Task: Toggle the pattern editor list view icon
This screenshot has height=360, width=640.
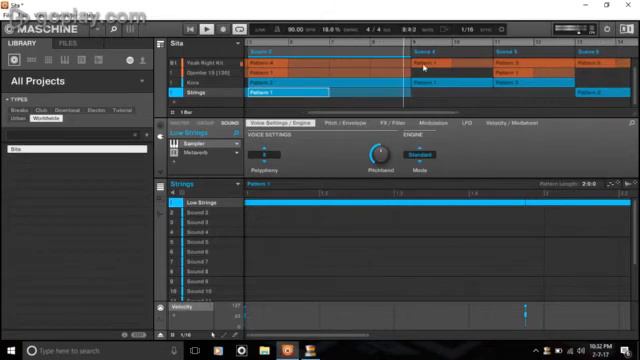Action: coord(160,187)
